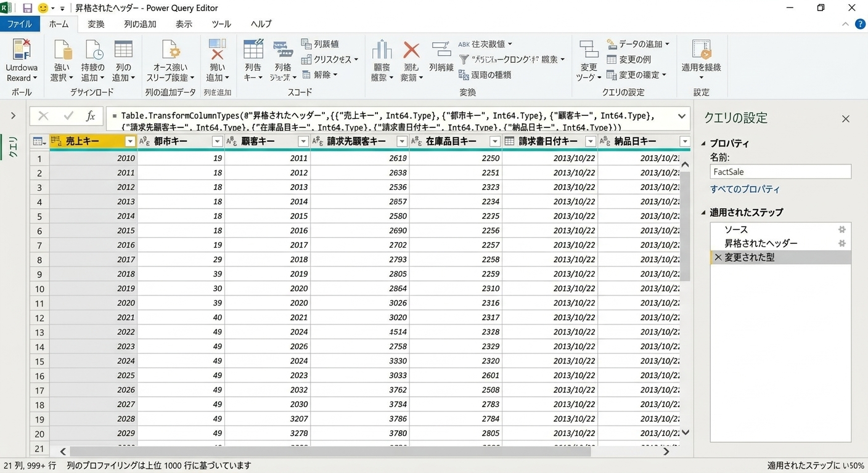
Task: Expand the クエリ pane with arrow
Action: point(13,116)
